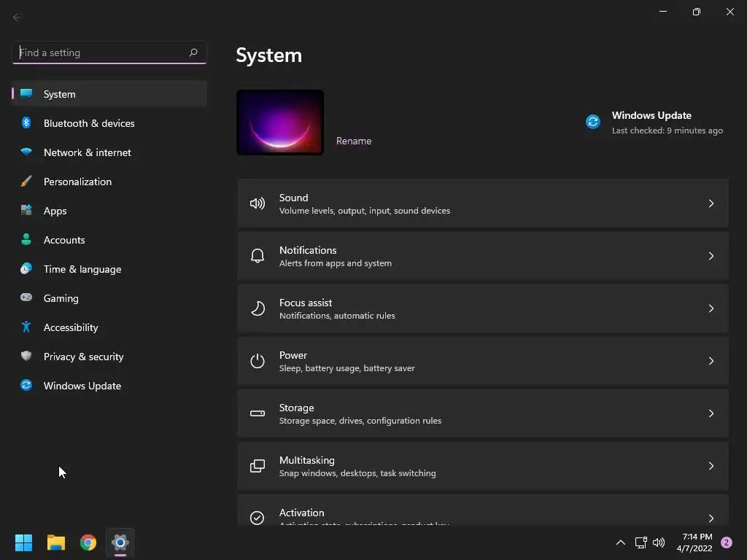Click 'Last checked: 9 minutes ago' text
Viewport: 747px width, 560px height.
(x=667, y=131)
